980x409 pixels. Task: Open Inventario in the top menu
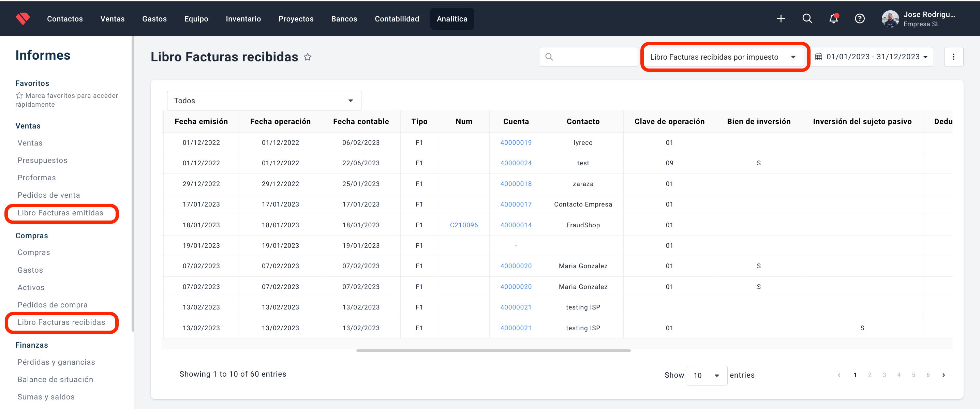tap(243, 19)
